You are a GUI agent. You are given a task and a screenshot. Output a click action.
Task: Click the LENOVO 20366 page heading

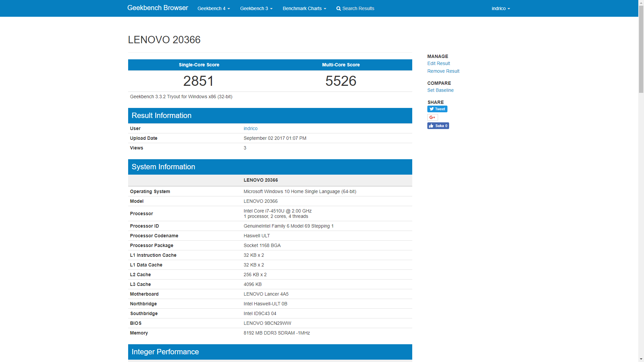pyautogui.click(x=164, y=40)
